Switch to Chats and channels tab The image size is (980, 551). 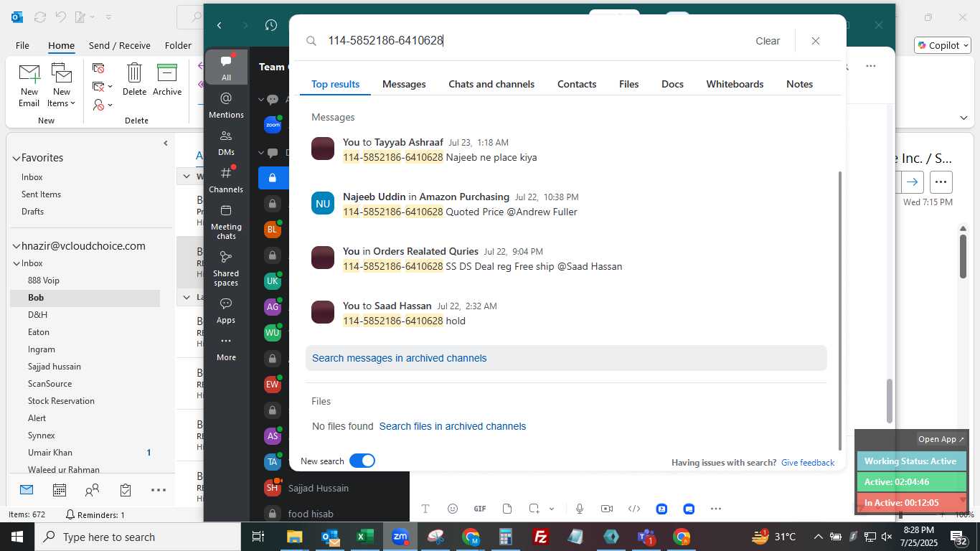491,84
